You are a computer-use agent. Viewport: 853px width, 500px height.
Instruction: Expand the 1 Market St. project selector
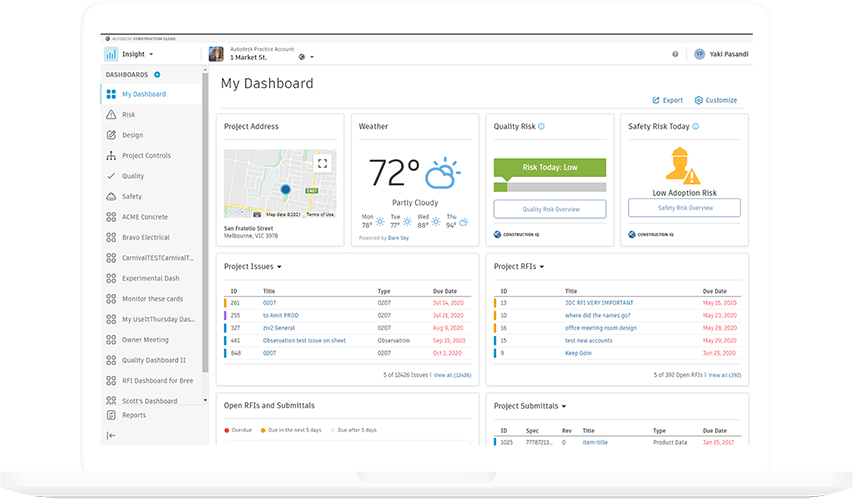312,58
